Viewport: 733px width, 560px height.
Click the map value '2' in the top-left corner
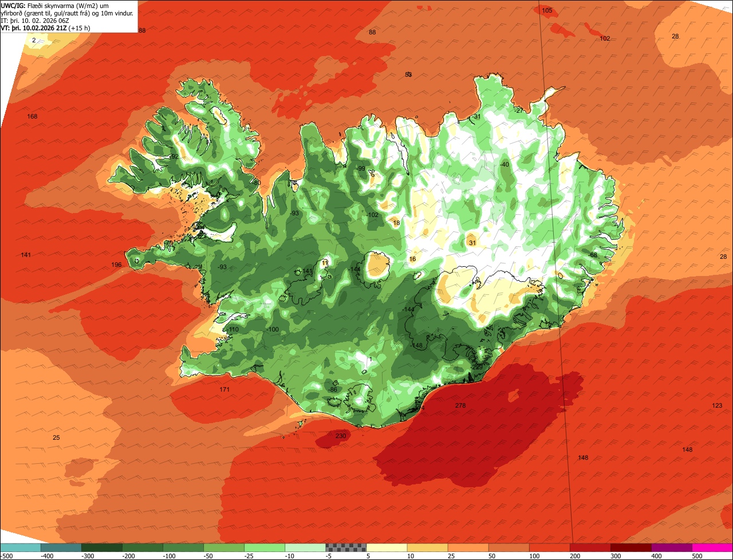pos(34,40)
